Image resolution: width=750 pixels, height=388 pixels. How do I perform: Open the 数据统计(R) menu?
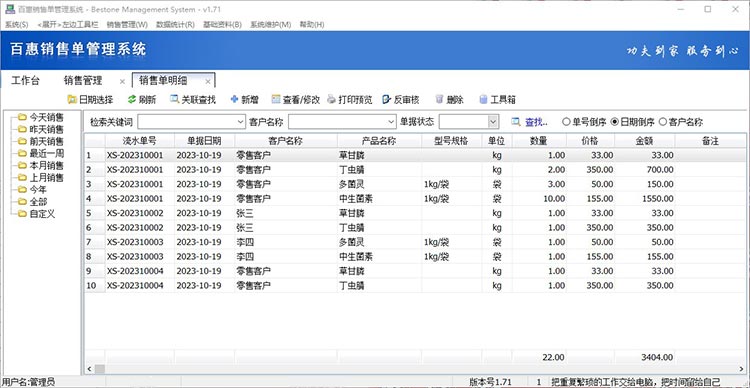175,24
